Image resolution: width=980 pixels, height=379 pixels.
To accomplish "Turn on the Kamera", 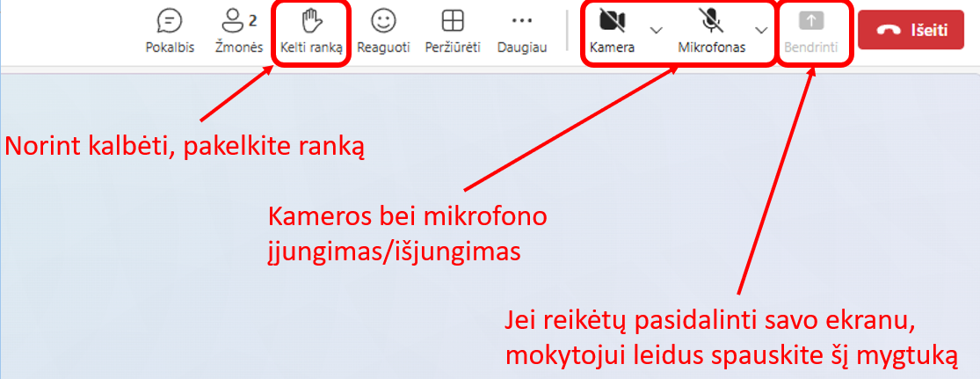I will tap(613, 32).
